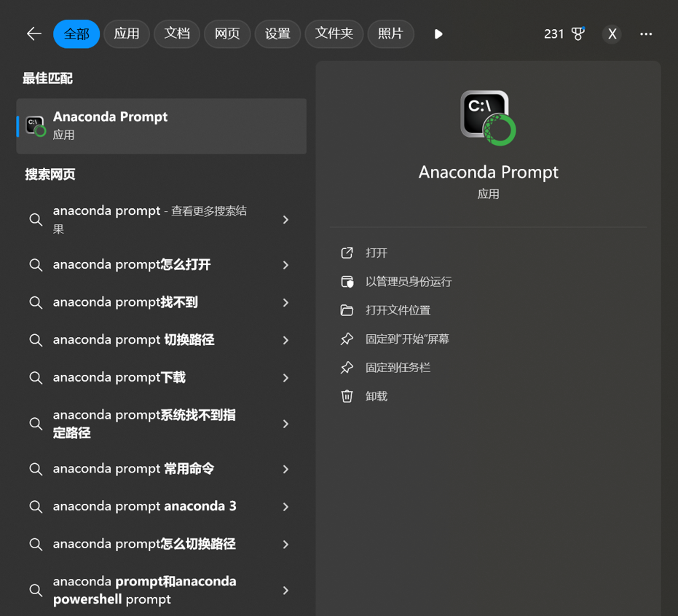Click the pin icon for pin to Start
The width and height of the screenshot is (678, 616).
coord(347,339)
